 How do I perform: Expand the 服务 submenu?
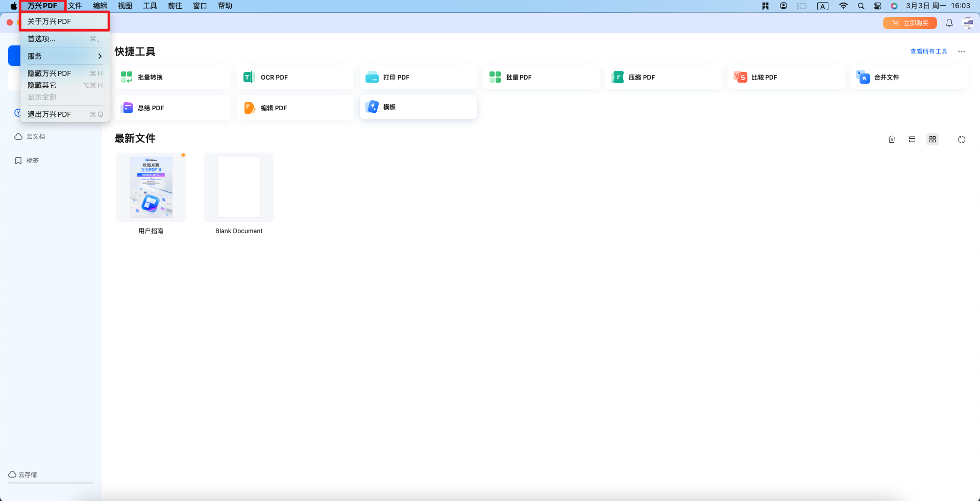64,56
